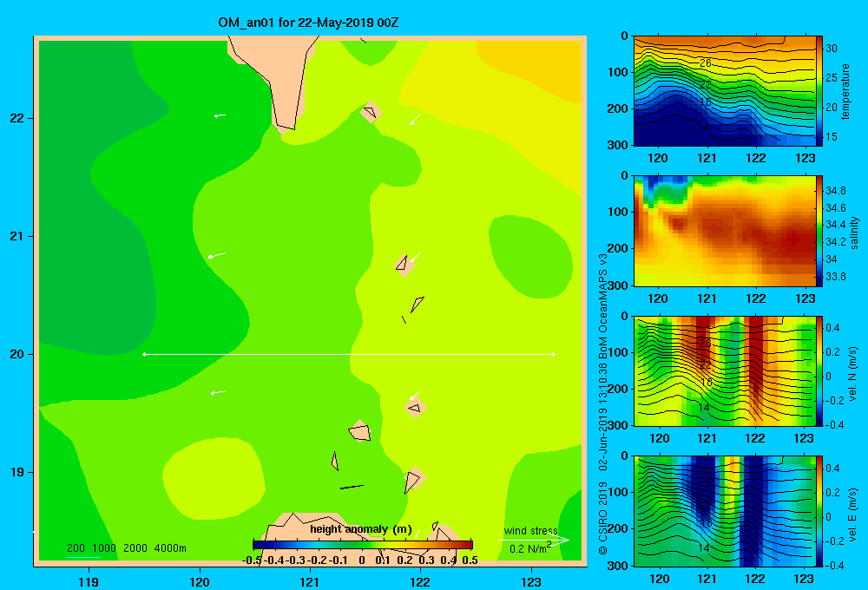
Task: Click the "2000" depth contour legend entry
Action: 135,548
